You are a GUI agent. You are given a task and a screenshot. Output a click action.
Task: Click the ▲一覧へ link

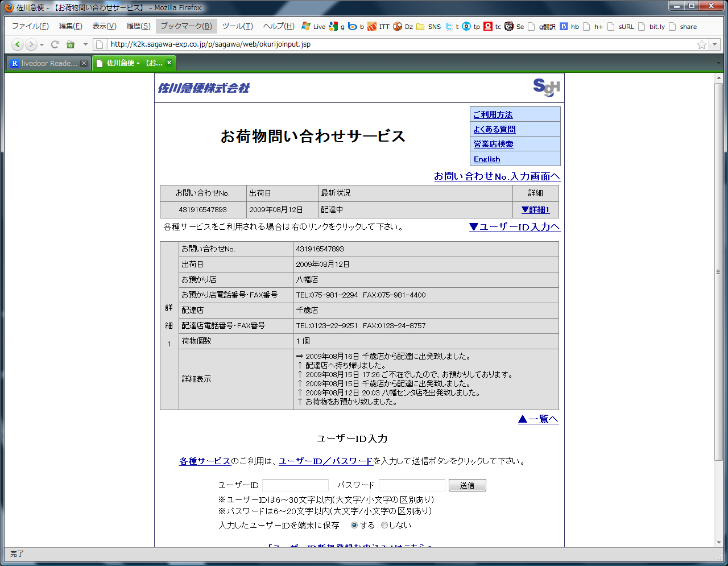(538, 419)
